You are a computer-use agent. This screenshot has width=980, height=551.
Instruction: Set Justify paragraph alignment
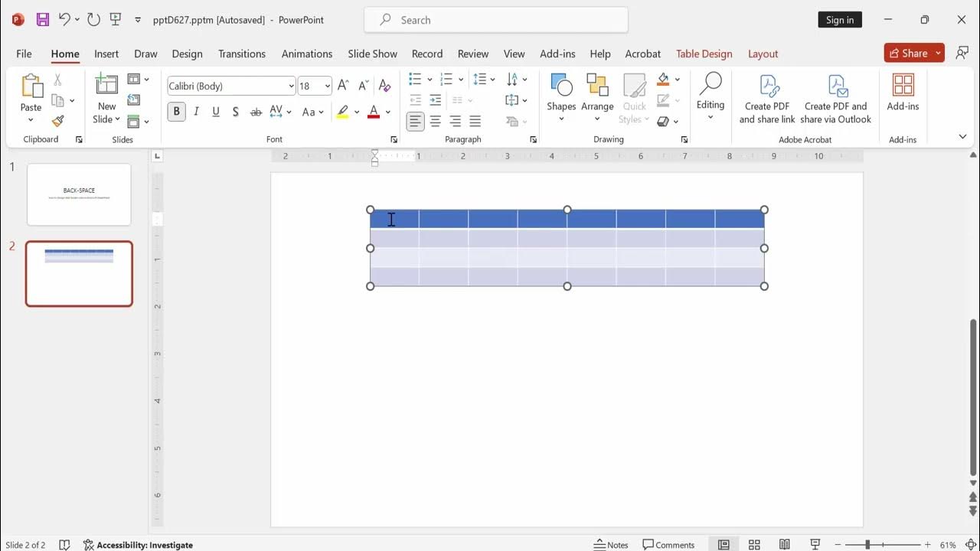tap(475, 121)
